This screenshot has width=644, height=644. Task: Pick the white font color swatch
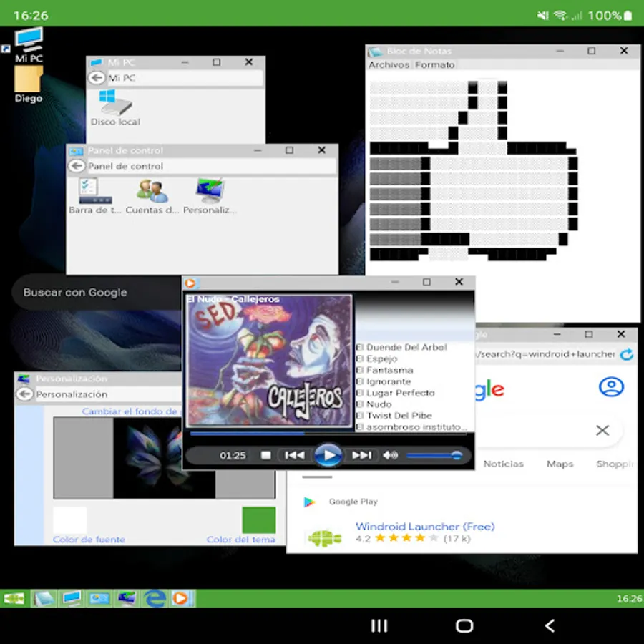point(70,520)
